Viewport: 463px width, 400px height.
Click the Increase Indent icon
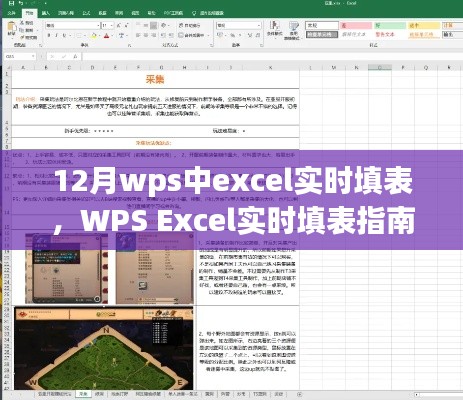click(x=171, y=35)
